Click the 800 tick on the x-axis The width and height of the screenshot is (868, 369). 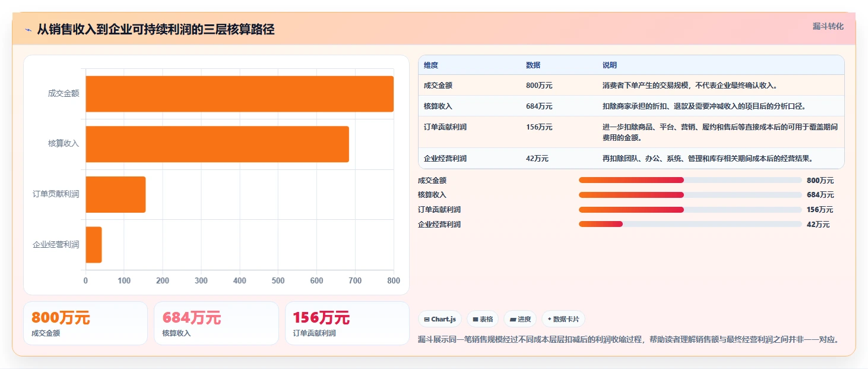(394, 280)
